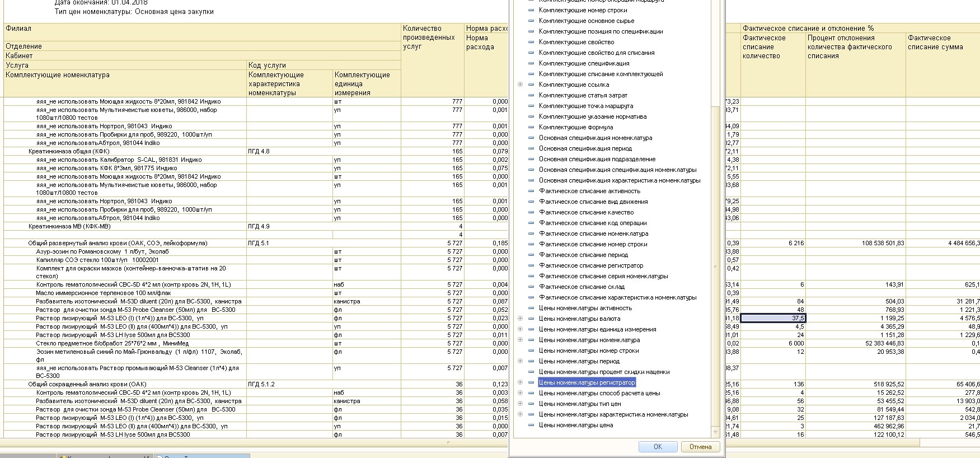Click field icon beside Фактическое списание качество
980x458 pixels.
coord(531,212)
